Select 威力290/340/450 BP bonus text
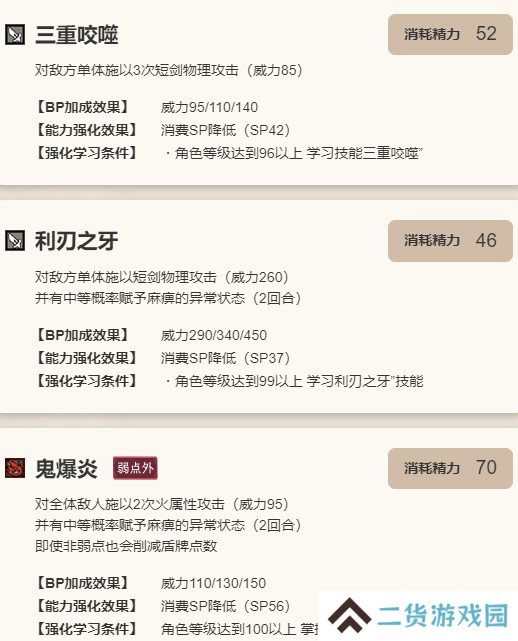The height and width of the screenshot is (641, 518). click(214, 336)
